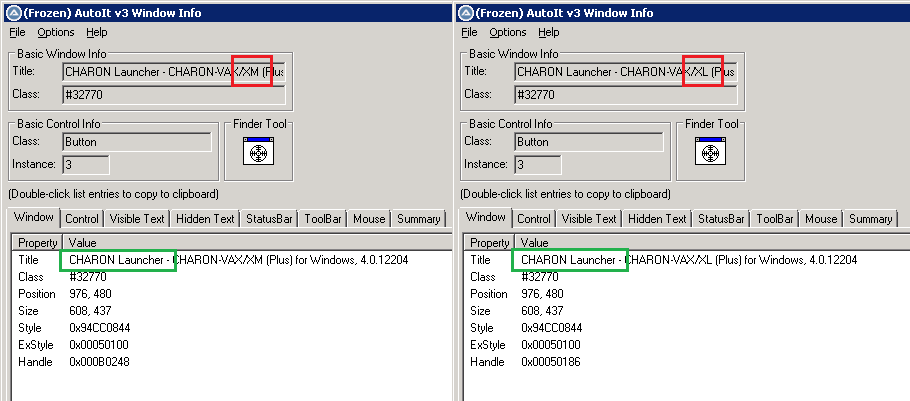Select Class row in left window list

pyautogui.click(x=232, y=277)
